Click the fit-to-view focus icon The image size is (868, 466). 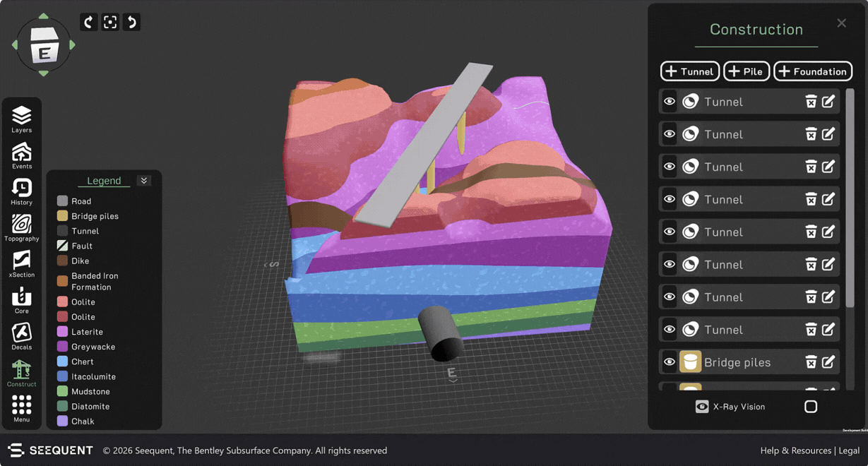110,22
